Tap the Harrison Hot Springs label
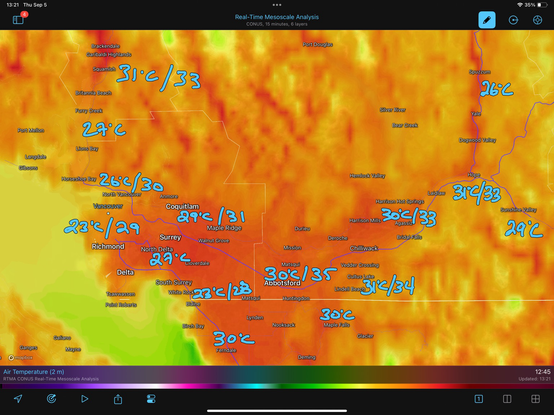 click(x=400, y=201)
